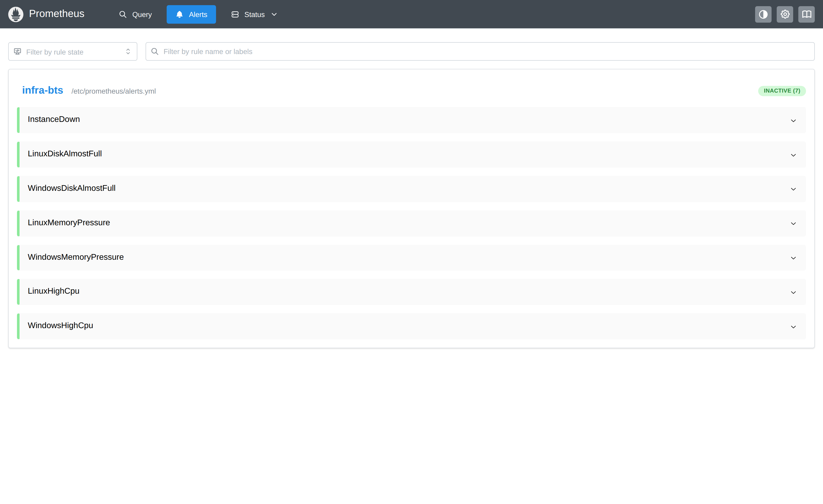823x504 pixels.
Task: Click the Prometheus flame logo
Action: [16, 14]
